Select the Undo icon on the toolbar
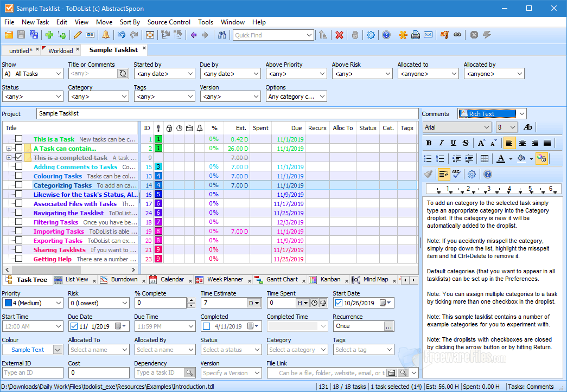Image resolution: width=567 pixels, height=392 pixels. coord(121,35)
